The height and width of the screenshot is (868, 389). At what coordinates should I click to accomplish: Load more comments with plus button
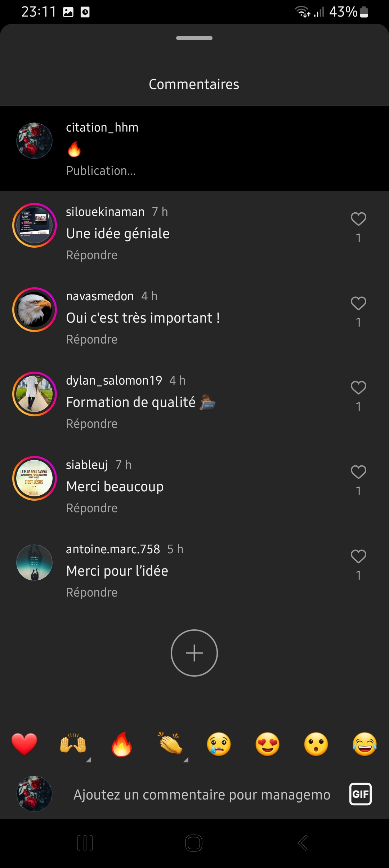click(x=194, y=653)
